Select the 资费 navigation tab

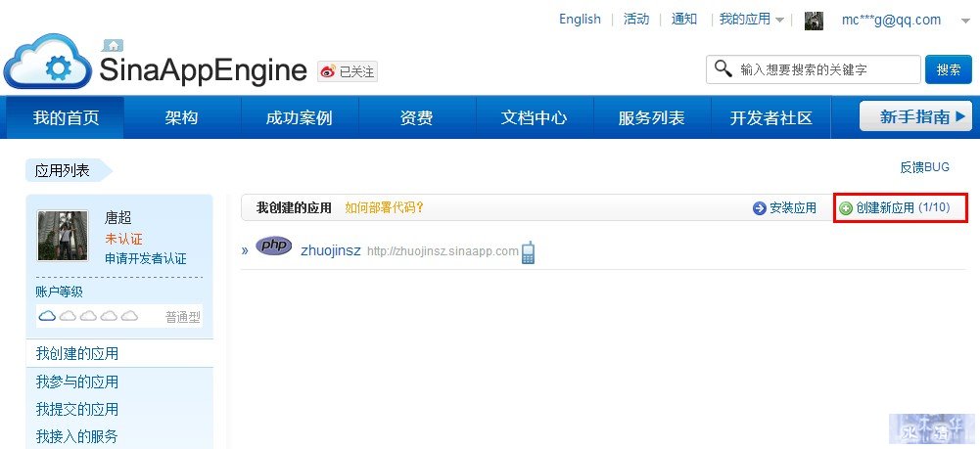coord(417,117)
